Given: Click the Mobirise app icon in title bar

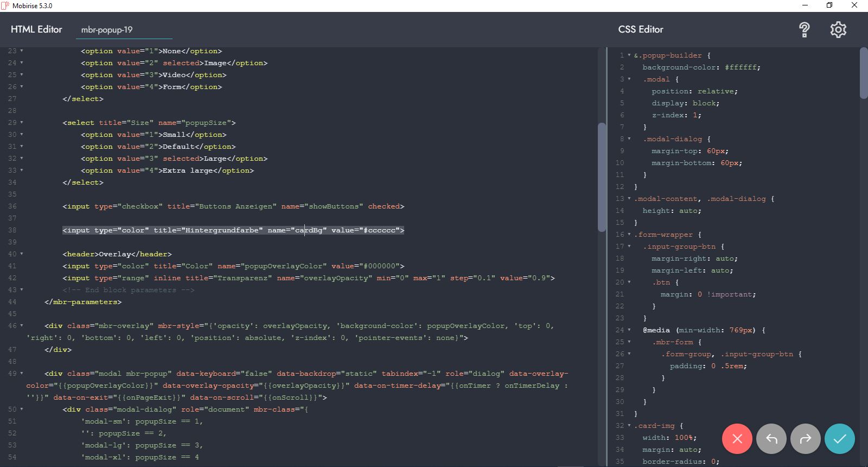Looking at the screenshot, I should 5,5.
